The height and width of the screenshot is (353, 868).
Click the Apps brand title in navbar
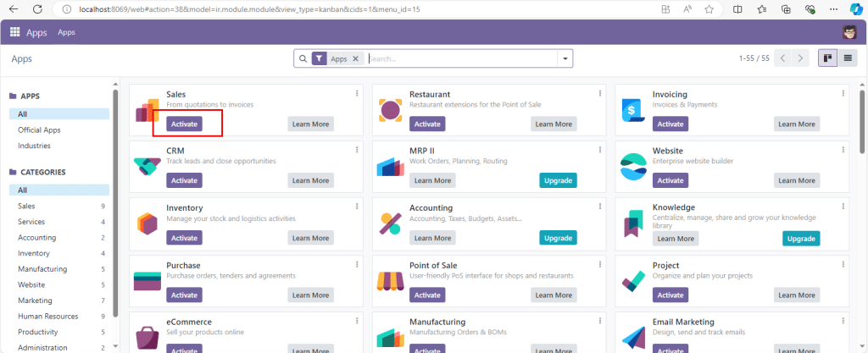pyautogui.click(x=36, y=32)
